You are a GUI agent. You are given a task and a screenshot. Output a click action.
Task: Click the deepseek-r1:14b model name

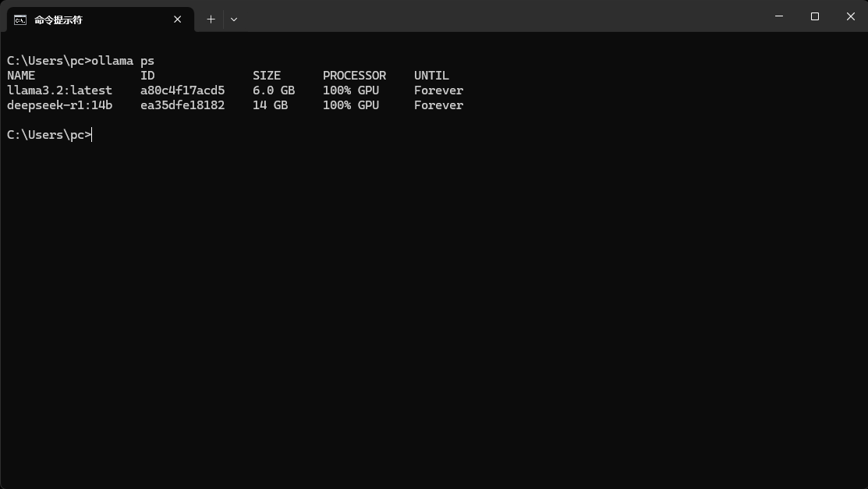click(60, 105)
